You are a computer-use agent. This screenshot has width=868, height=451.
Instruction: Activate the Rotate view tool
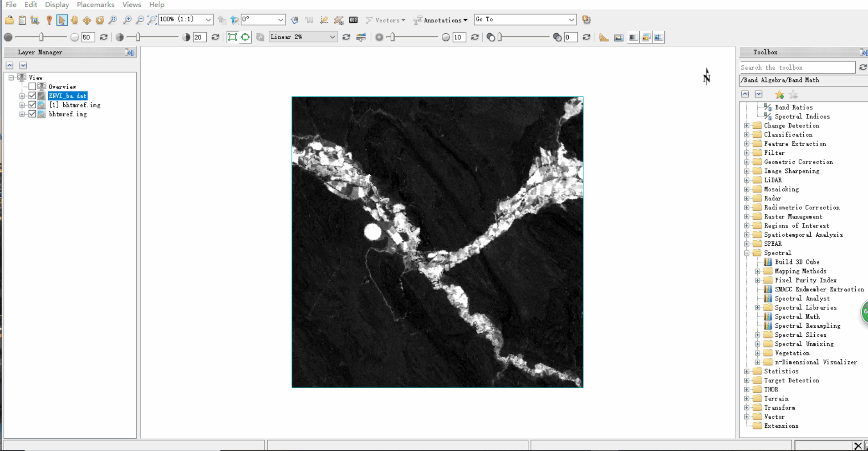coord(99,20)
